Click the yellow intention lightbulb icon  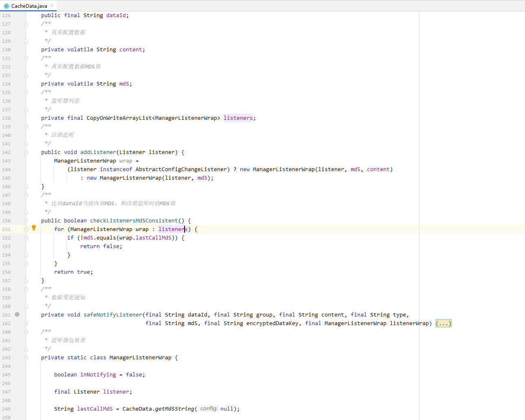34,228
